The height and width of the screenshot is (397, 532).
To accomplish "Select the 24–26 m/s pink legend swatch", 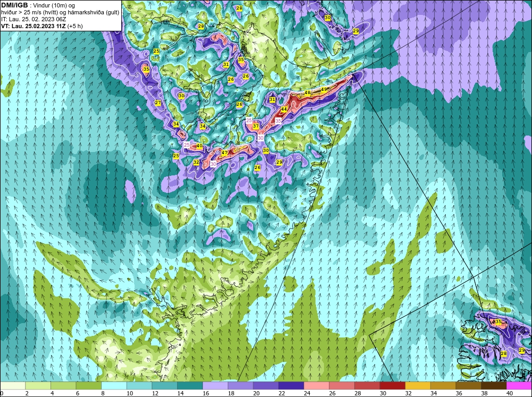I will 316,385.
